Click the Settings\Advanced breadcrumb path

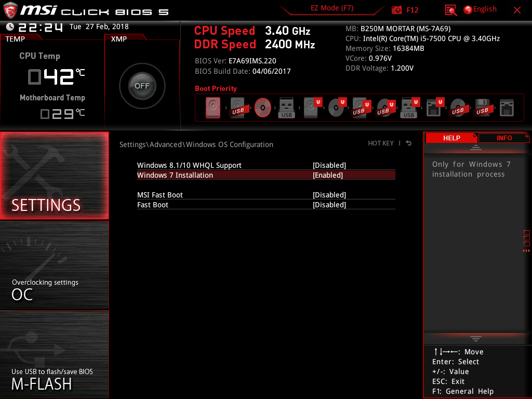tap(196, 144)
